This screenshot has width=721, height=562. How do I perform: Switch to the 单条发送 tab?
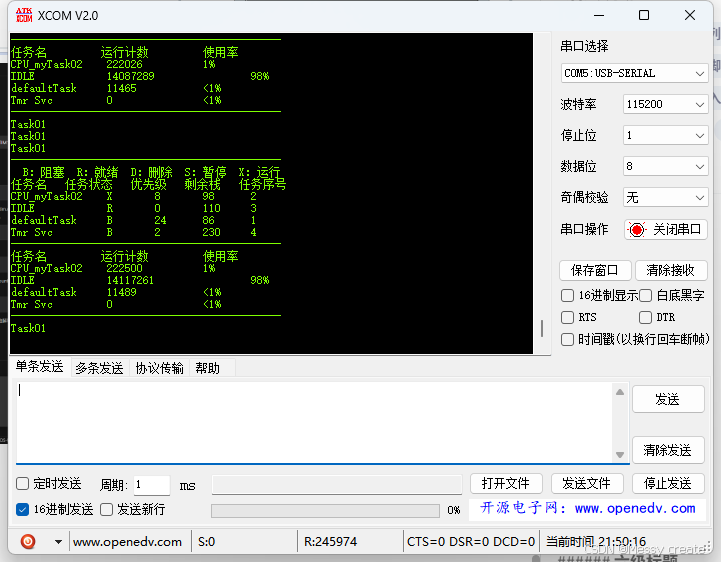[40, 367]
